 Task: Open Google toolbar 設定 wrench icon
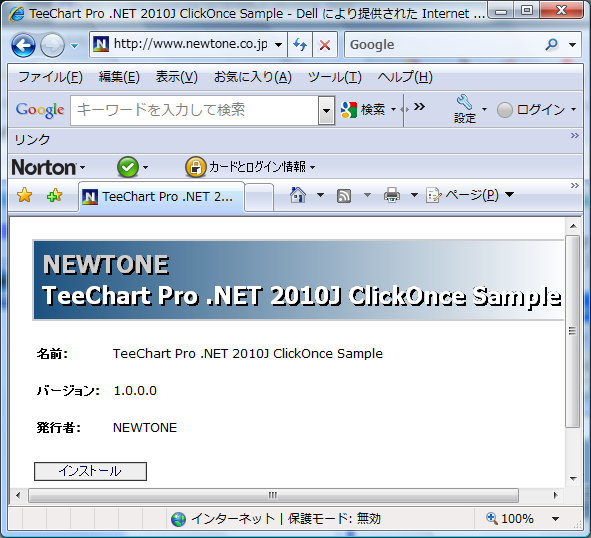pyautogui.click(x=465, y=109)
